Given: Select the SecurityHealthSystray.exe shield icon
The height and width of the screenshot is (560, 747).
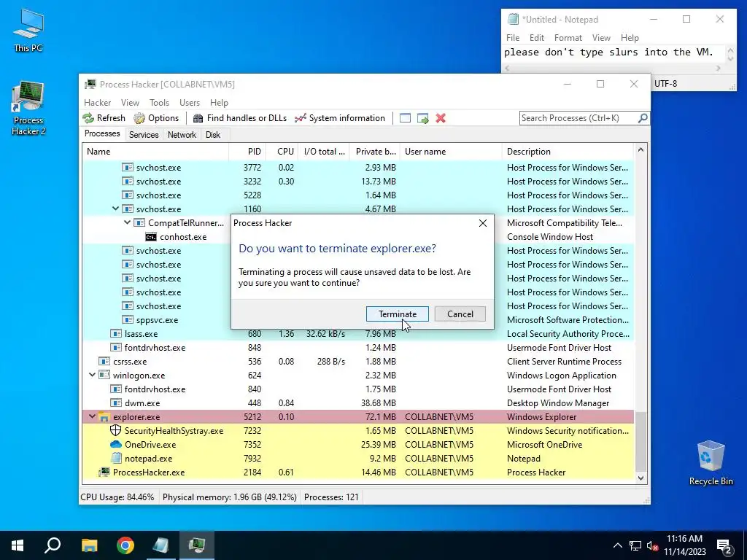Looking at the screenshot, I should click(116, 430).
